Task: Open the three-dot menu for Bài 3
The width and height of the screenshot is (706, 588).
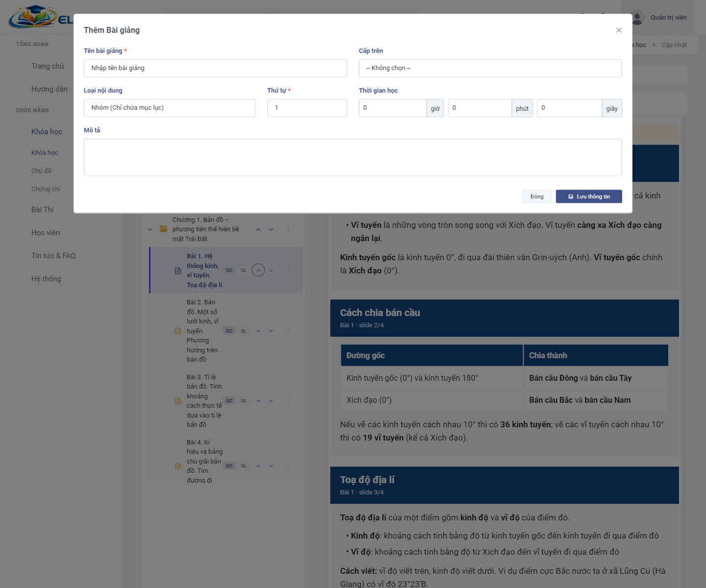Action: 288,401
